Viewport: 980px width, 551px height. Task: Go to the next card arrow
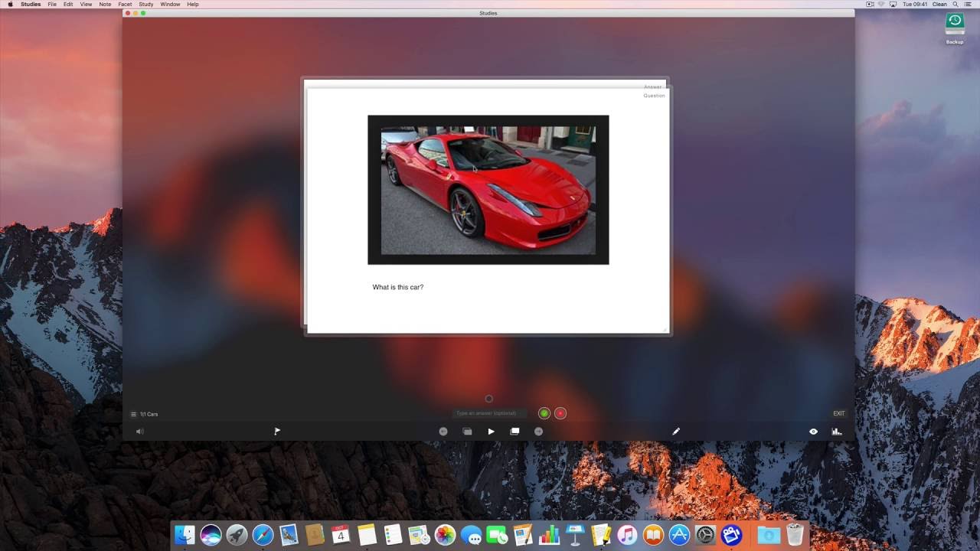pyautogui.click(x=538, y=432)
